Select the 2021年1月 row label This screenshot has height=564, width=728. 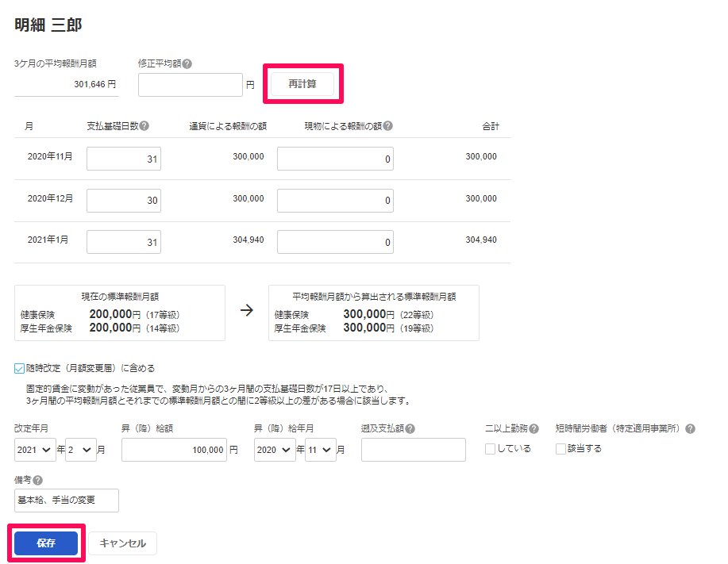48,240
